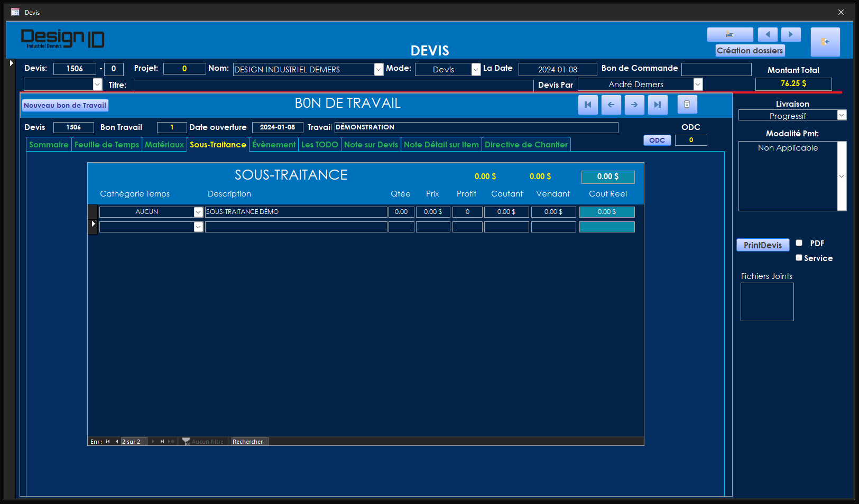Go to previous devis with left triangle

[767, 35]
